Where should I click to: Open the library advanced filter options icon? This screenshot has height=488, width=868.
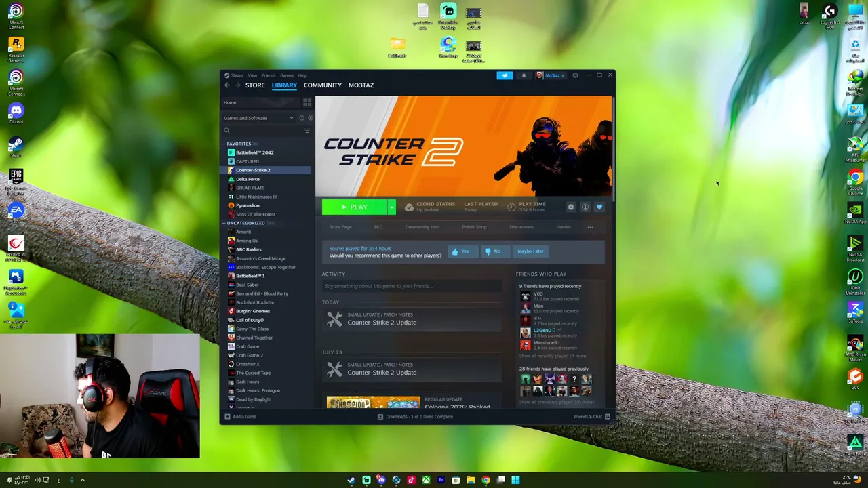point(307,131)
